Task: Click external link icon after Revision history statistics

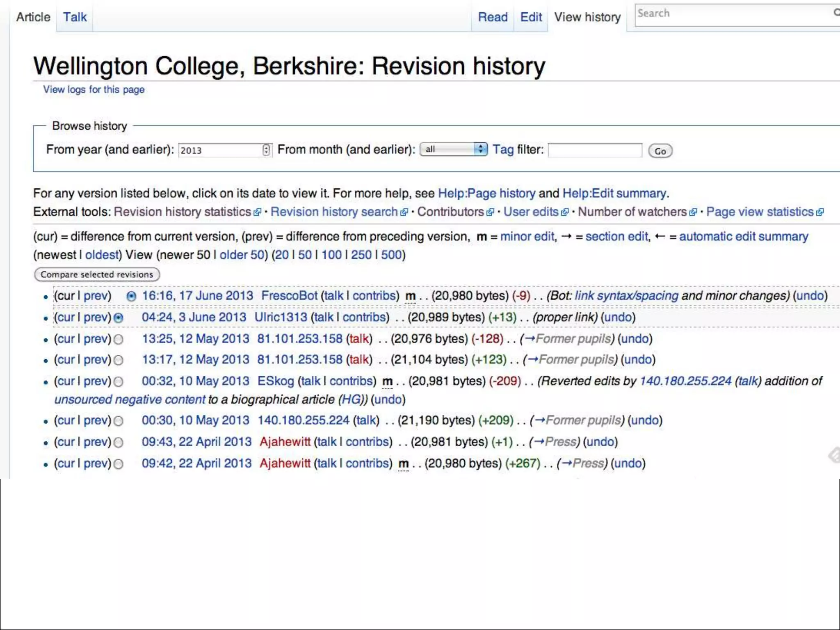Action: pos(257,212)
